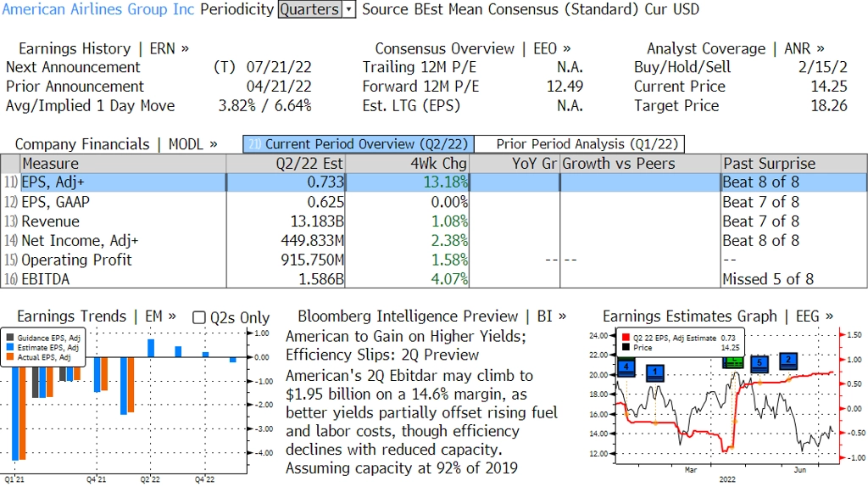868x487 pixels.
Task: Click Target Price value 18.26
Action: click(829, 106)
